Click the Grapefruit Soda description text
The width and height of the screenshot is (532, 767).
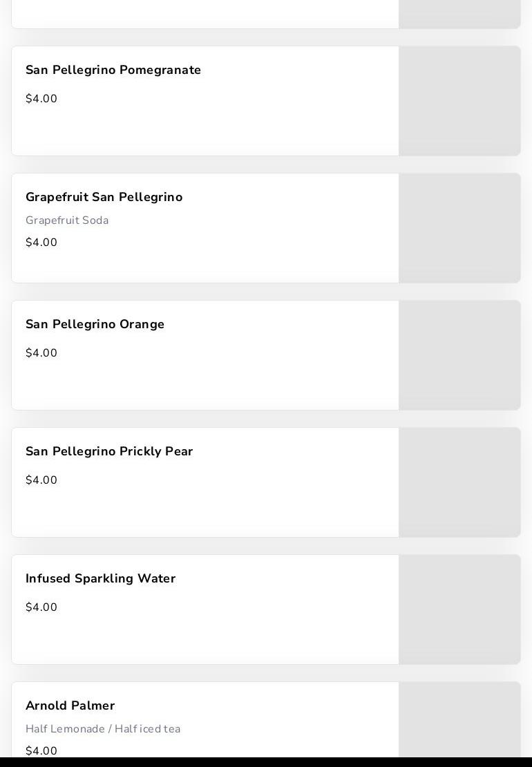tap(67, 220)
